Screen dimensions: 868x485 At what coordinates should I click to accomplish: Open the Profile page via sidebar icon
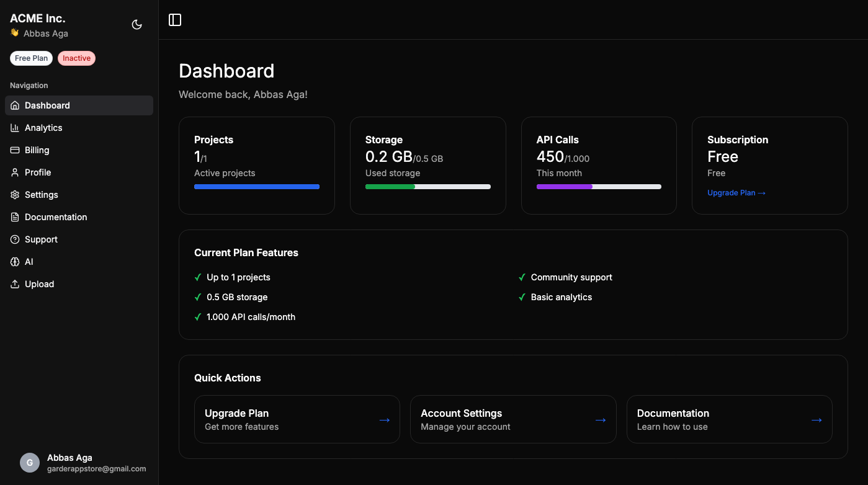[x=15, y=172]
